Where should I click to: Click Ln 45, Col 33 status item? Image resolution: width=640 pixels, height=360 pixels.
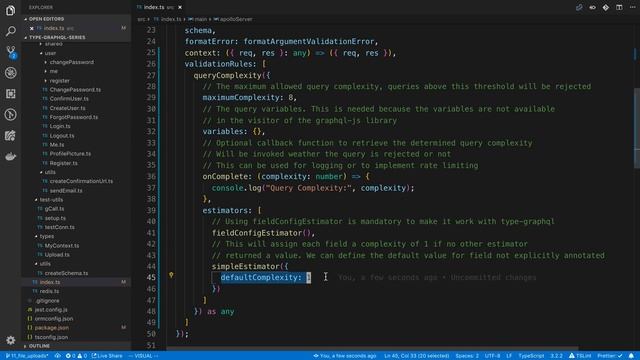tap(416, 356)
